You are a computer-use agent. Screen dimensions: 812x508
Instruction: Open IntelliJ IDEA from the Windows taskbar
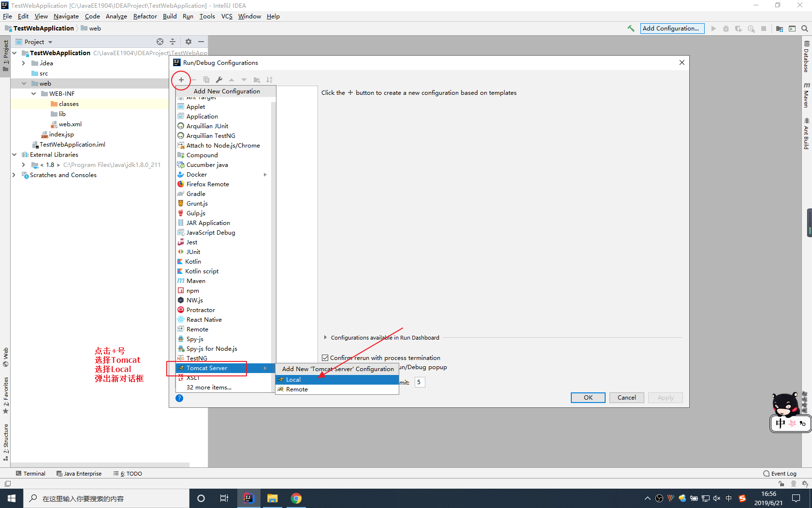point(249,498)
